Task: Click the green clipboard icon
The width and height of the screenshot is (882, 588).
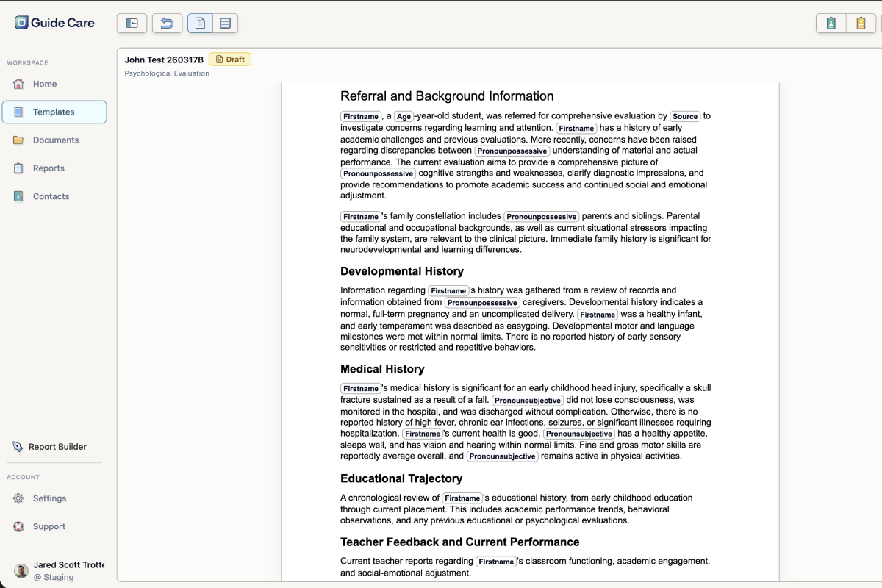Action: point(831,24)
